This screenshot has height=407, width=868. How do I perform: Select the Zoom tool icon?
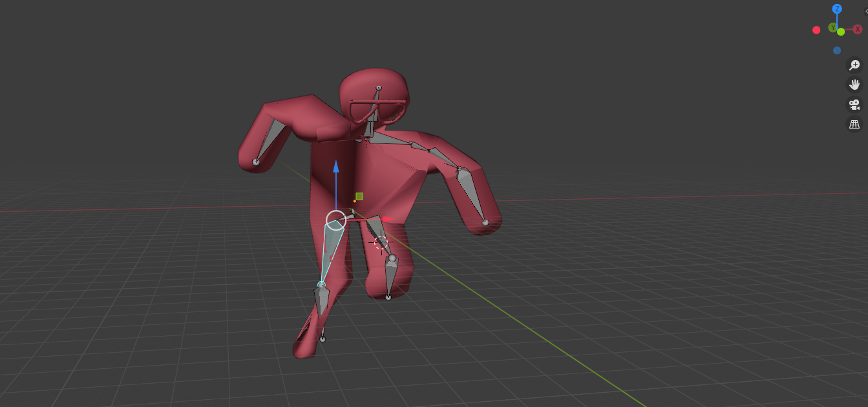coord(853,65)
